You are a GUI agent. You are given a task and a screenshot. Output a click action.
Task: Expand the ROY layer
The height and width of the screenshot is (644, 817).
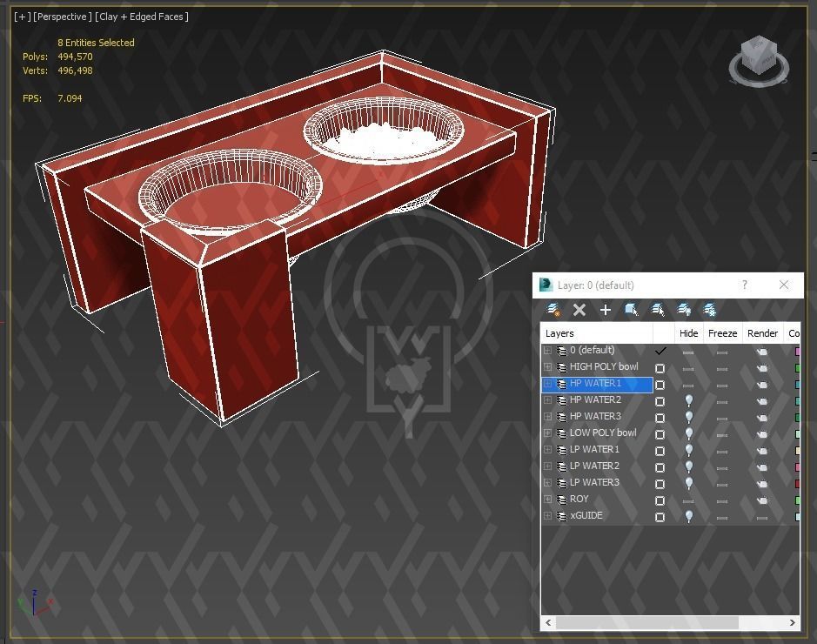click(547, 500)
